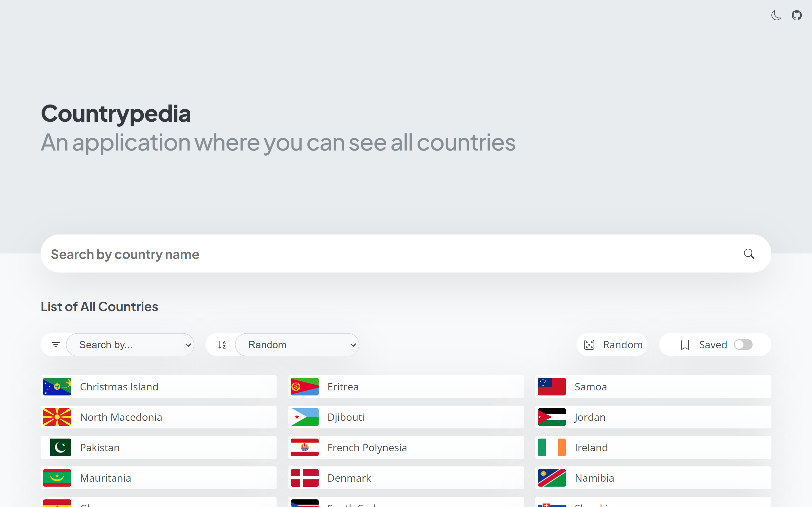Toggle the Saved switch on

tap(743, 344)
